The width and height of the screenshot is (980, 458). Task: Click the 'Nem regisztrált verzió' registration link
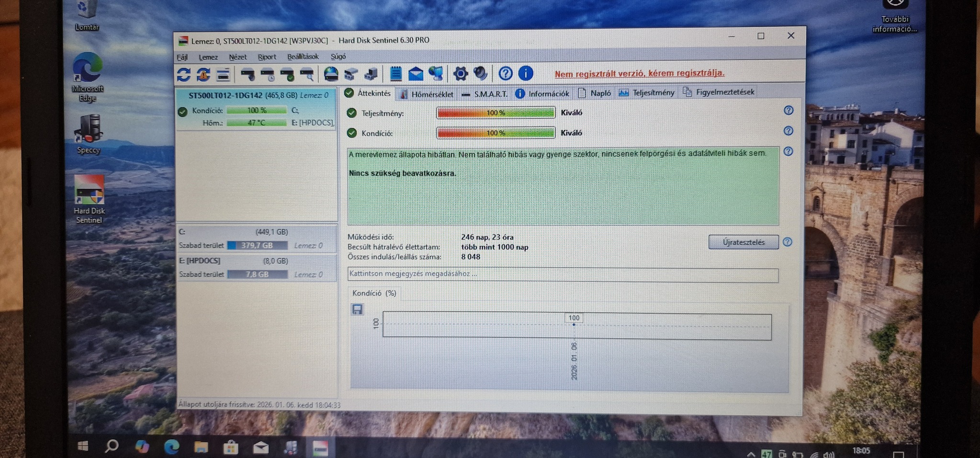(639, 73)
